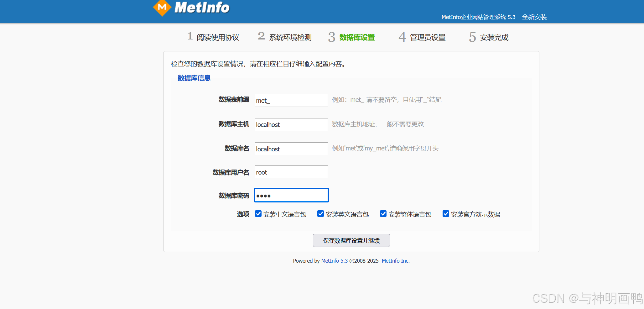Toggle the 安装英文语言包 checkbox

click(x=320, y=214)
